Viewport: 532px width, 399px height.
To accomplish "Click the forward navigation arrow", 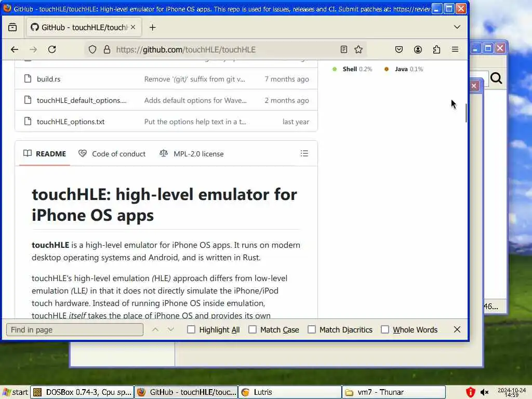I will (33, 49).
